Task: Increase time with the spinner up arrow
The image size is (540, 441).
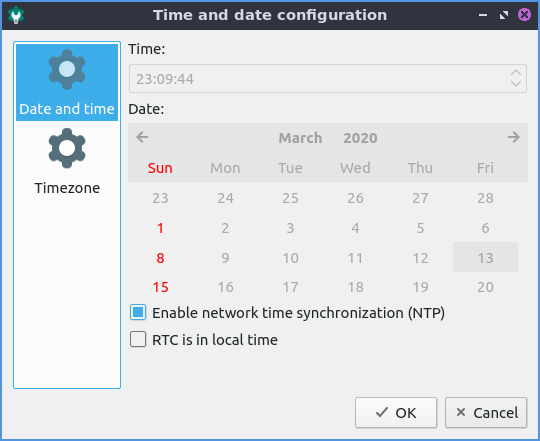Action: (516, 73)
